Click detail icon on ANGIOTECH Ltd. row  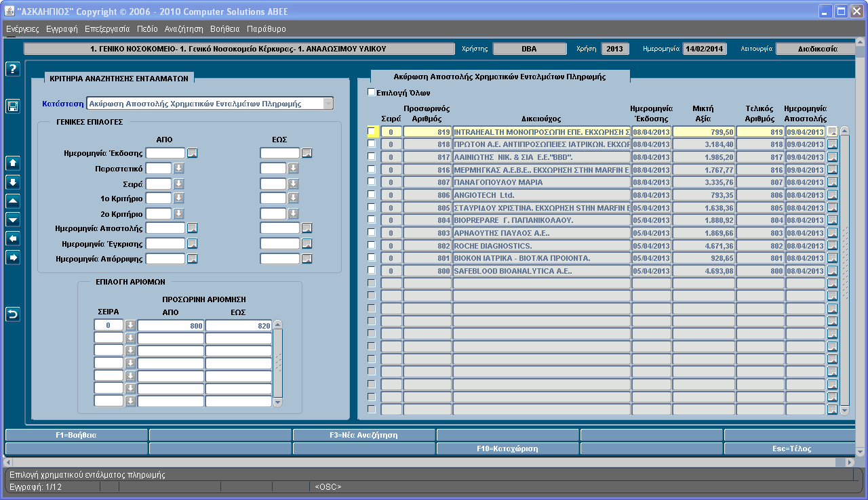coord(832,195)
